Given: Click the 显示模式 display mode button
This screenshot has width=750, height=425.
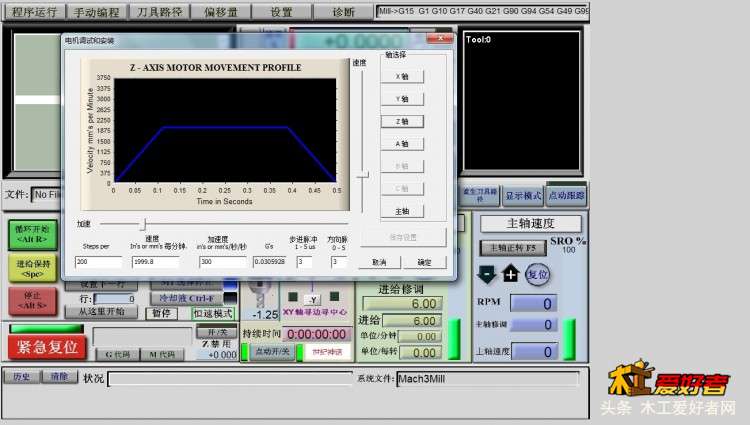Looking at the screenshot, I should click(x=523, y=196).
